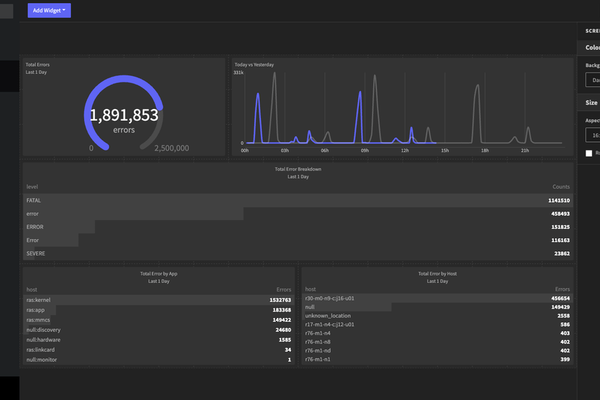Screen dimensions: 600x400
Task: Click the FATAL row in breakdown table
Action: (x=298, y=200)
